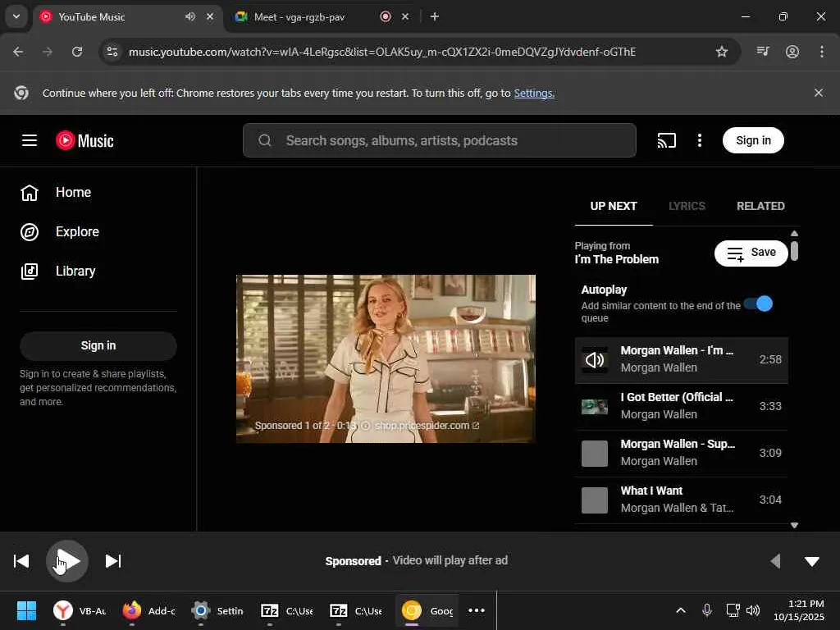Skip to the next track

pos(113,561)
